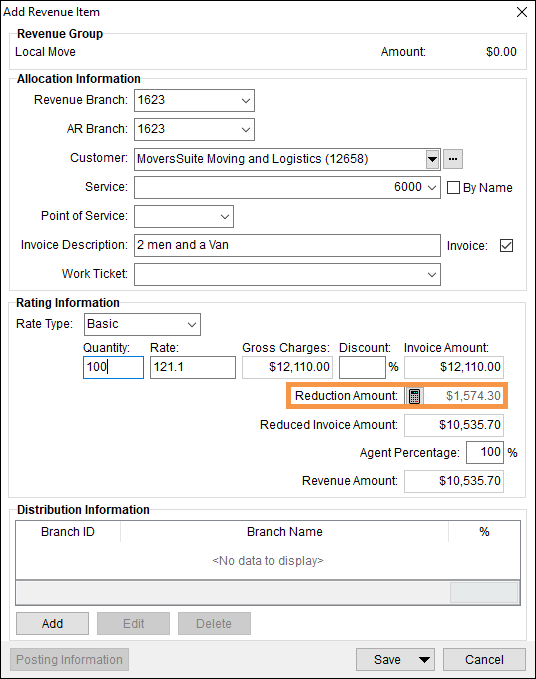Click the Quantity input field
The image size is (536, 679).
[x=113, y=367]
